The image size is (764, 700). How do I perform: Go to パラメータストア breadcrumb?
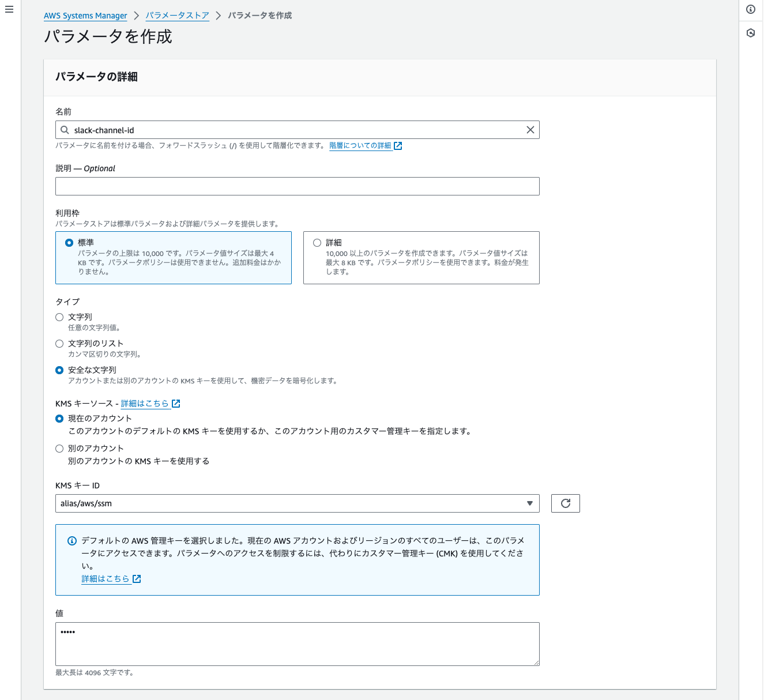tap(177, 16)
